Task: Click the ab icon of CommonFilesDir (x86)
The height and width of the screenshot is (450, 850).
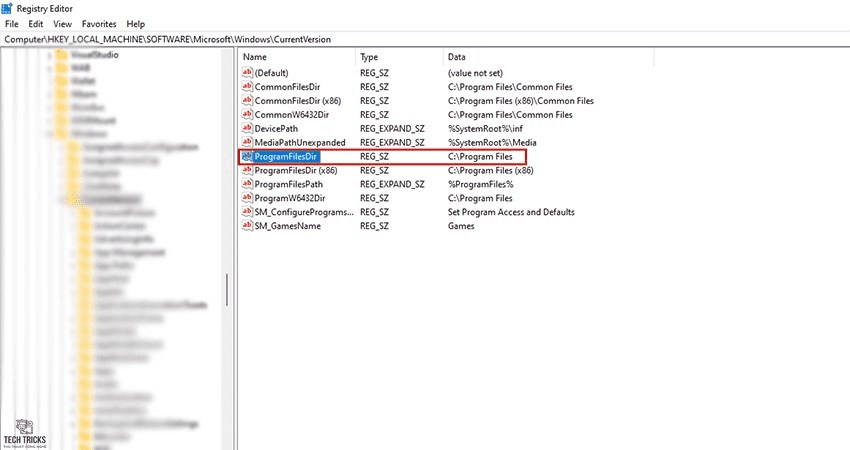Action: [247, 100]
